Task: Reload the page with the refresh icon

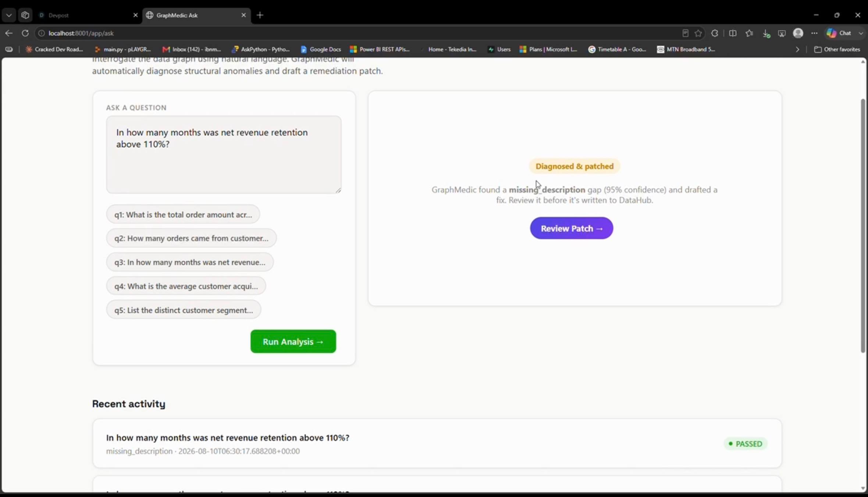Action: point(25,33)
